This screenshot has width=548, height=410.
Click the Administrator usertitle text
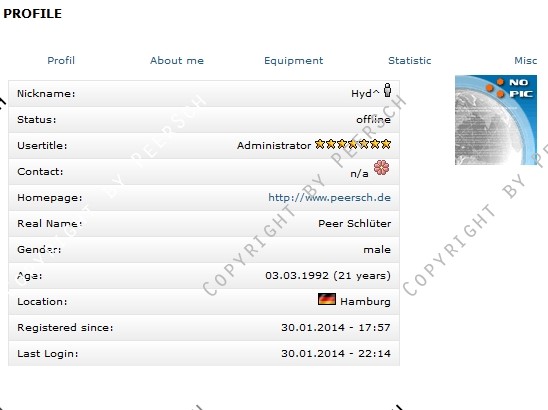click(274, 145)
